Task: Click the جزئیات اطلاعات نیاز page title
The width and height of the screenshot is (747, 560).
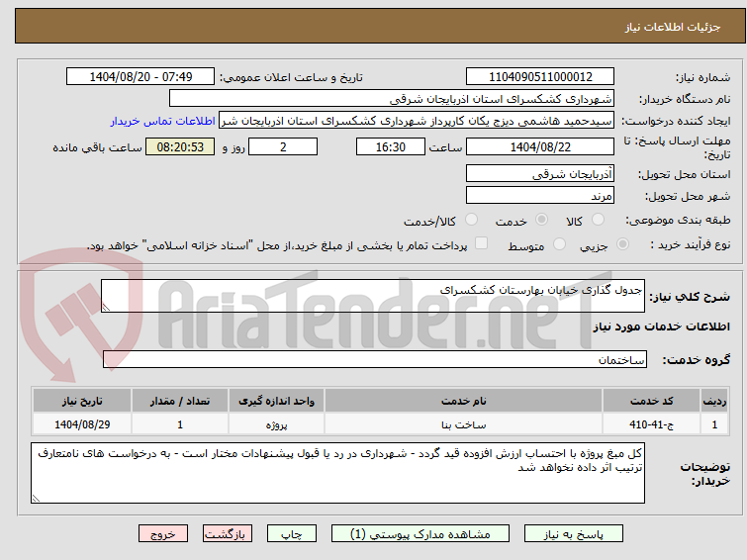Action: (x=673, y=27)
